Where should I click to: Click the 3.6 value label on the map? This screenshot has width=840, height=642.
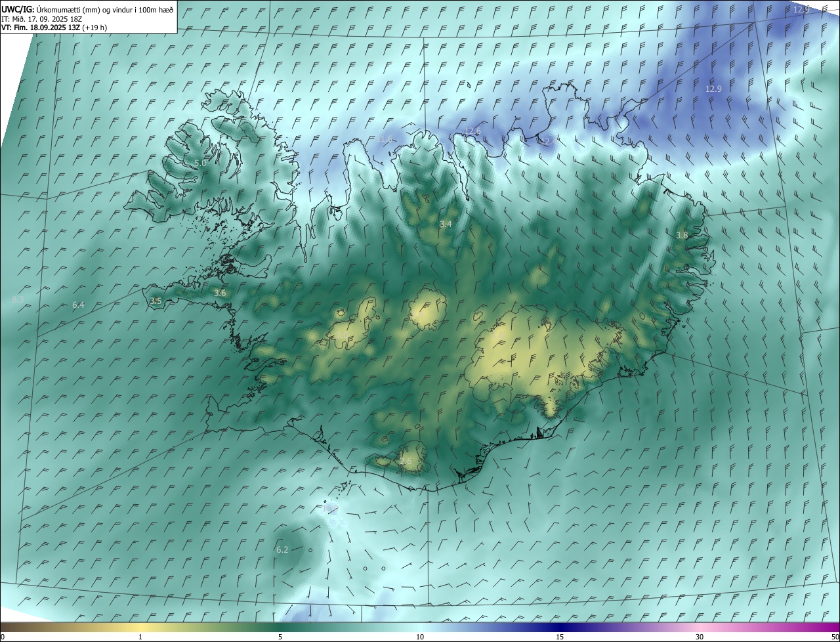coord(220,293)
